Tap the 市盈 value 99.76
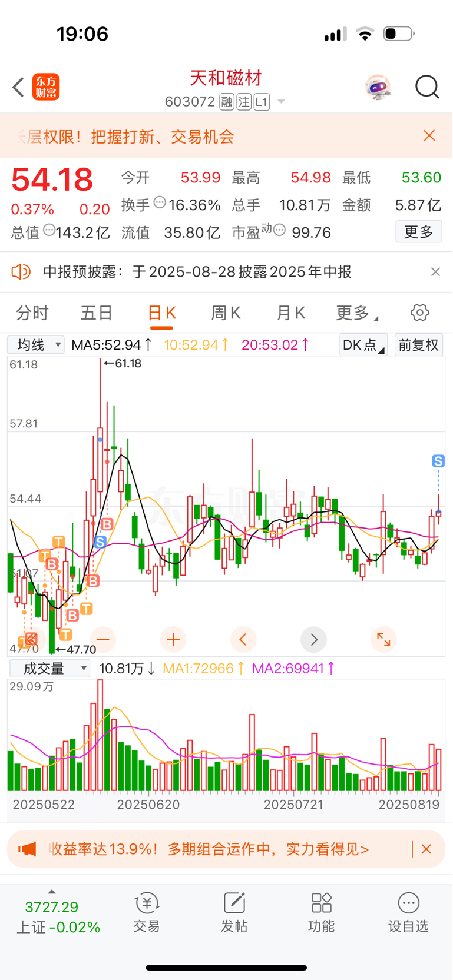The height and width of the screenshot is (980, 453). [x=311, y=232]
